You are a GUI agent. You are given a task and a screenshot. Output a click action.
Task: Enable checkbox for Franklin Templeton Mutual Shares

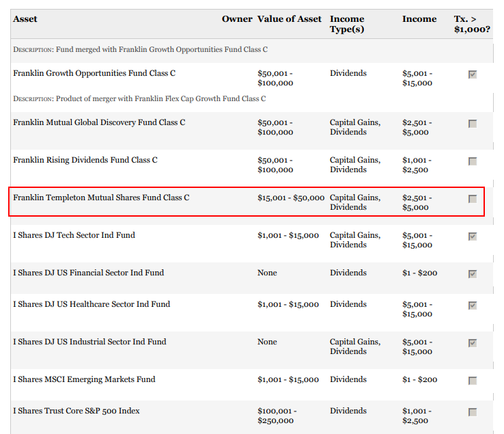(472, 199)
